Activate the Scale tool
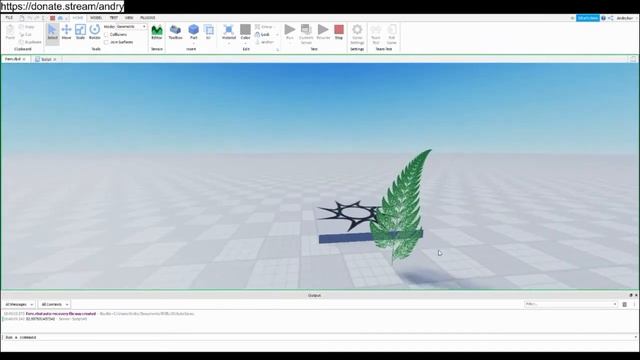Screen dimensions: 640x360 (x=80, y=32)
